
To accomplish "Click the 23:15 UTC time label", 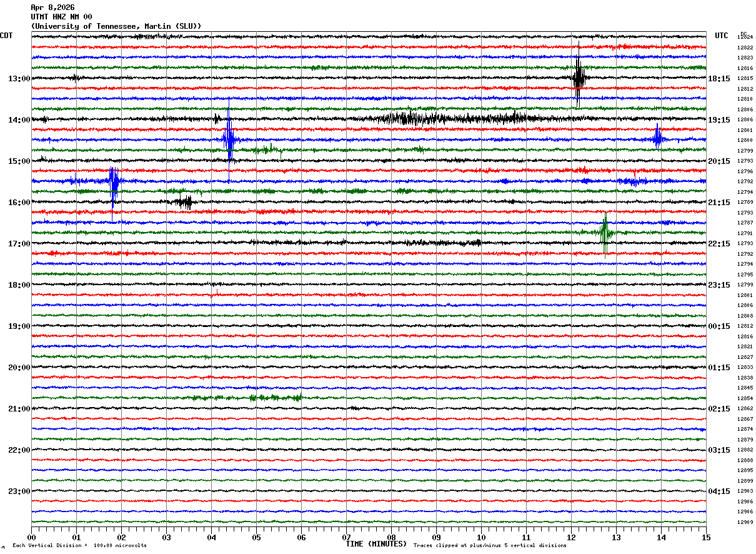I will click(719, 285).
